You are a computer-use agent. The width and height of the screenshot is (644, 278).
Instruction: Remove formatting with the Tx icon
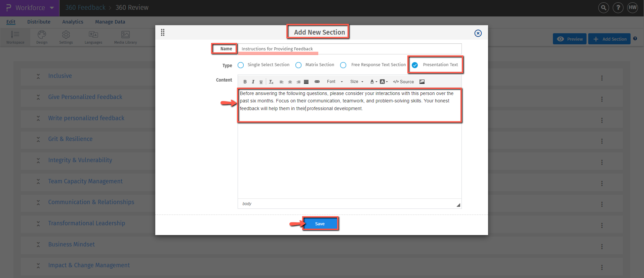point(271,82)
